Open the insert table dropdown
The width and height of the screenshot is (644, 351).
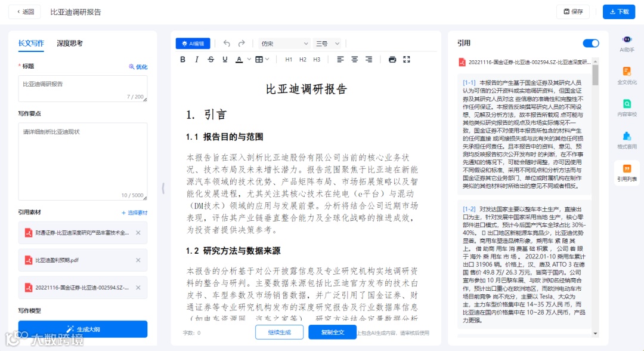pos(262,60)
